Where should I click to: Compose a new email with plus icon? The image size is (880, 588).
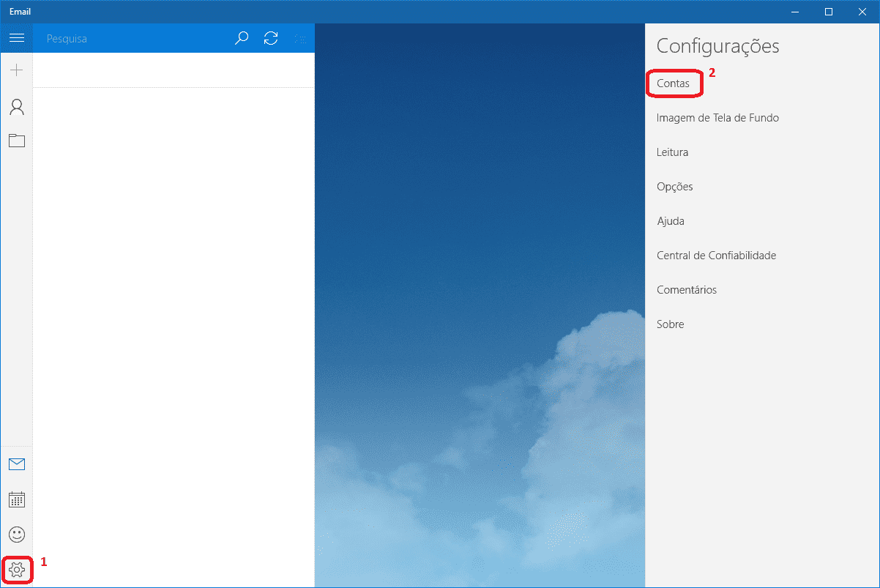tap(16, 70)
